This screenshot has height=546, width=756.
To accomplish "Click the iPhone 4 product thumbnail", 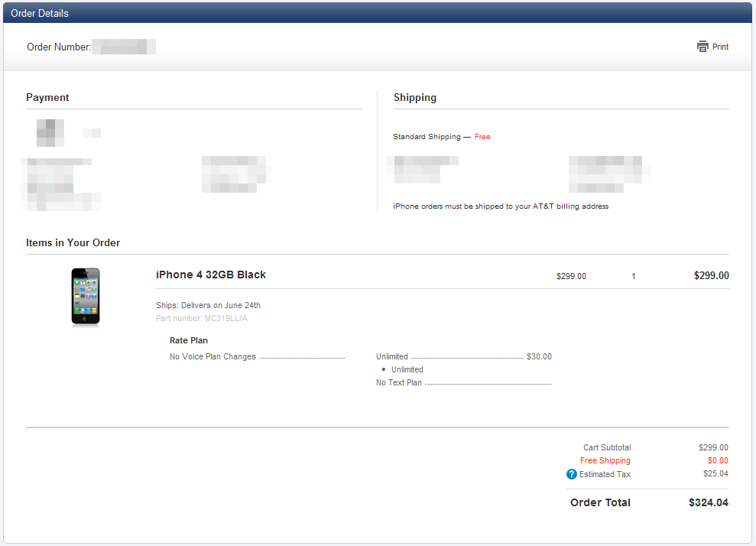I will (86, 297).
